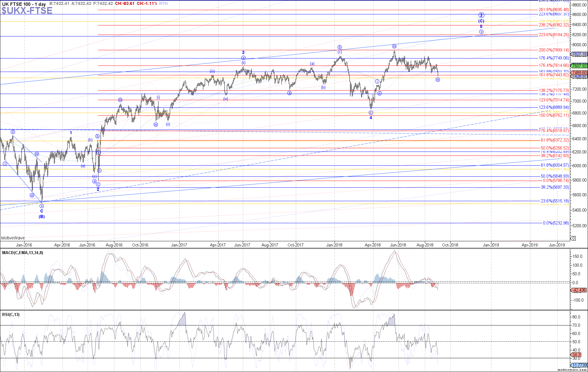Click the 'Jun-2019' date axis label

[x=557, y=245]
